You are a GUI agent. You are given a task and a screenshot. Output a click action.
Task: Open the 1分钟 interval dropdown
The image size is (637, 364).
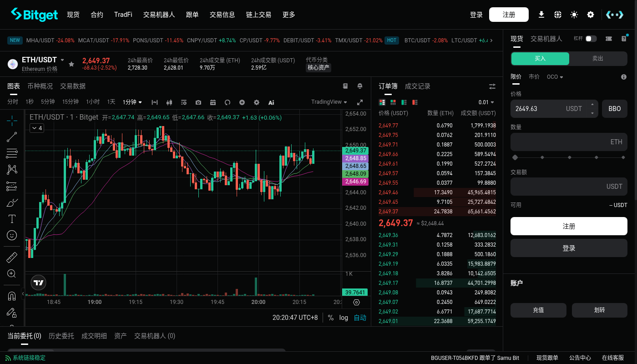[132, 102]
